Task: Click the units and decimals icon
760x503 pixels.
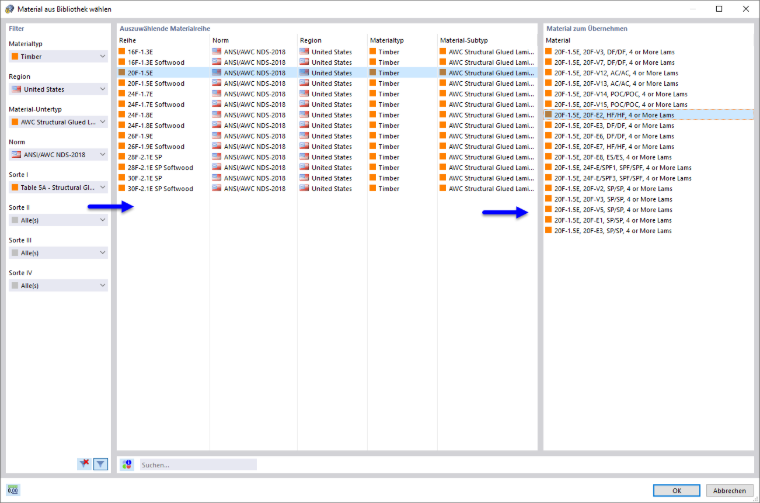Action: point(13,490)
